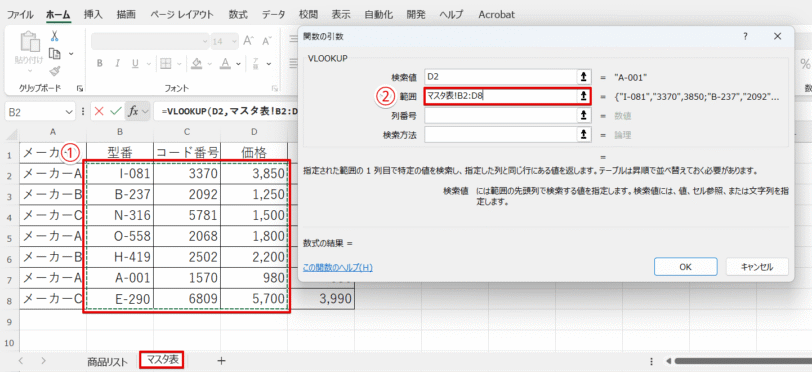
Task: Open the Name Box B2 dropdown
Action: click(70, 112)
